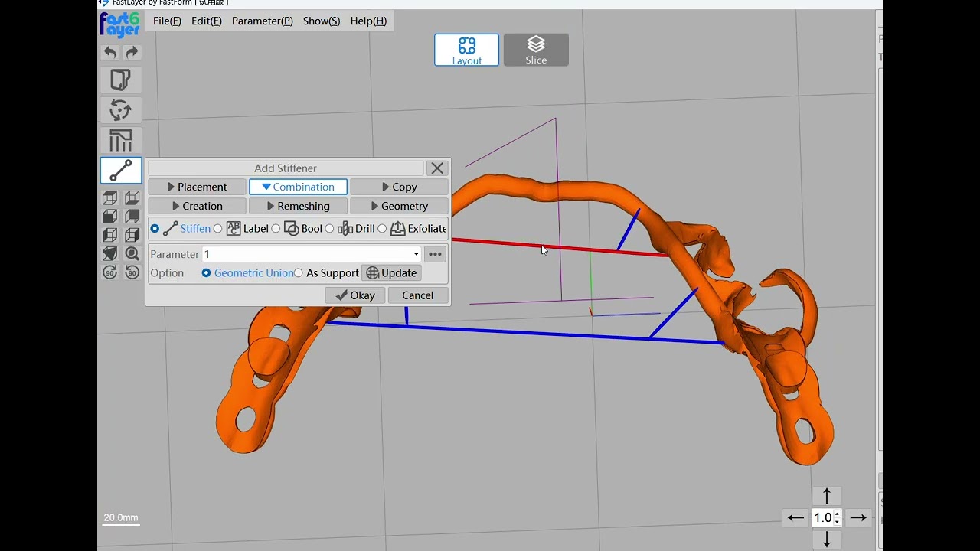The width and height of the screenshot is (980, 551).
Task: Open the Parameter dropdown arrow
Action: tap(416, 254)
